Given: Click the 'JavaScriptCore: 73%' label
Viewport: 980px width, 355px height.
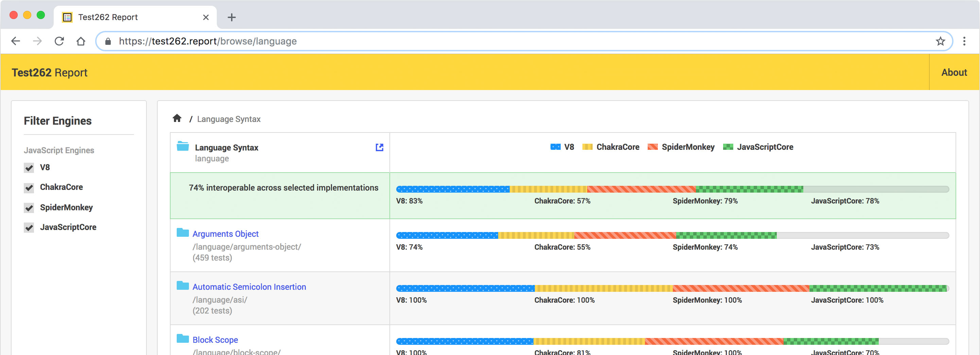Looking at the screenshot, I should tap(845, 247).
